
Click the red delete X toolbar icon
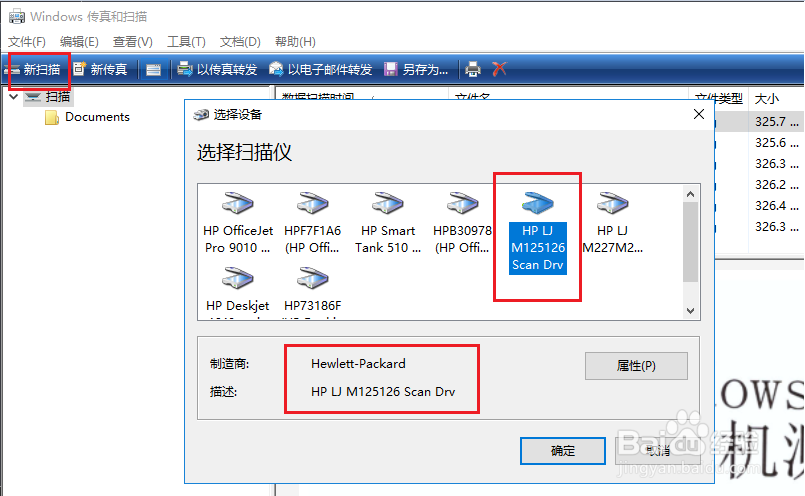(x=499, y=69)
